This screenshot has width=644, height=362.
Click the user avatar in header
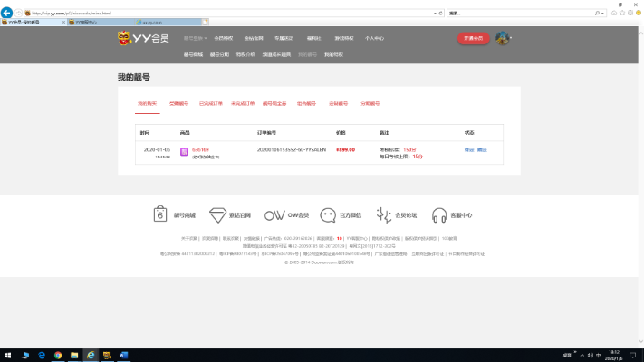pos(501,38)
